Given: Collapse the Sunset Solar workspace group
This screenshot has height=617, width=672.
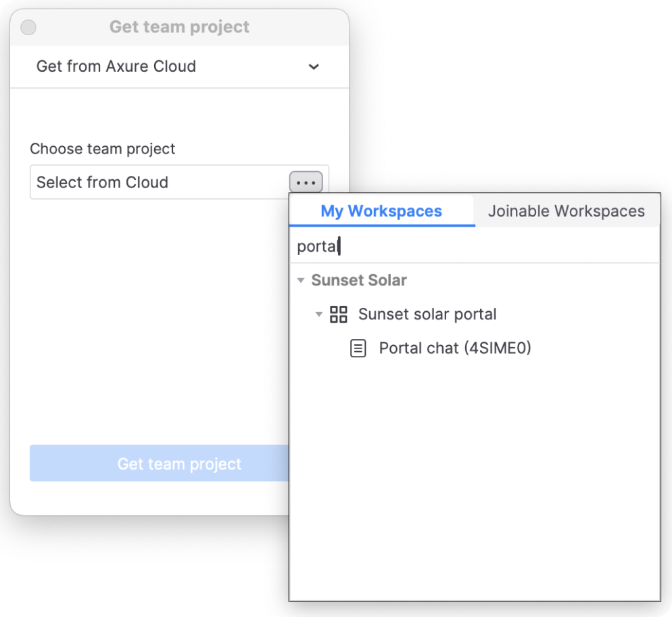Looking at the screenshot, I should pyautogui.click(x=301, y=281).
